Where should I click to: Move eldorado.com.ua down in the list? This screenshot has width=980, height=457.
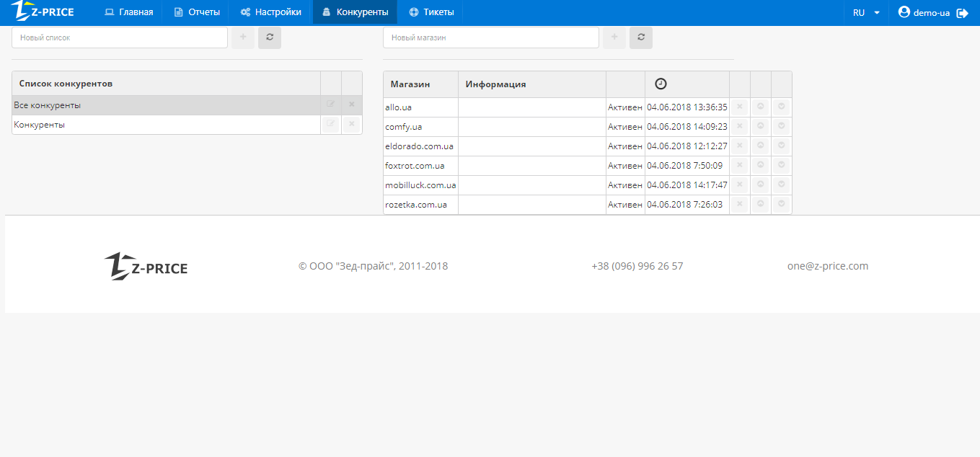click(781, 146)
